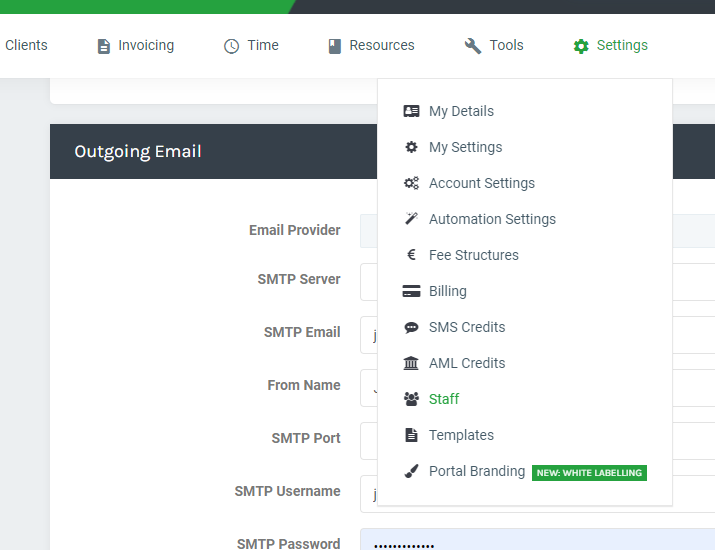Viewport: 715px width, 550px height.
Task: Click the NEW: WHITE LABELLING badge
Action: 589,473
